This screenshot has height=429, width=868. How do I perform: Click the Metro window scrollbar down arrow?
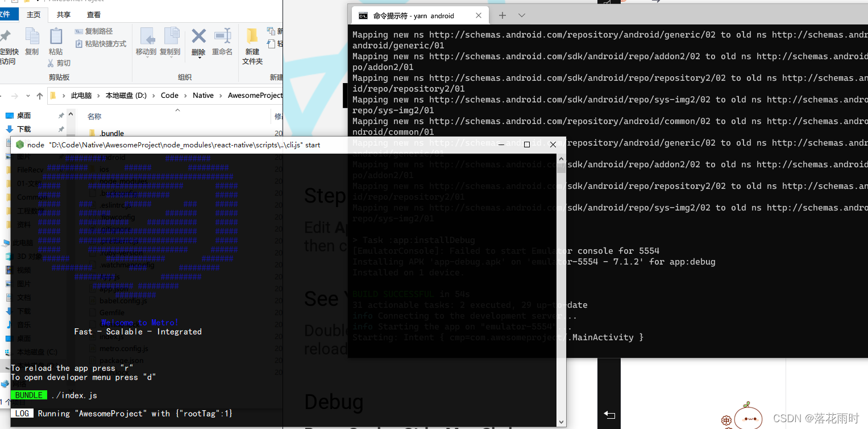pos(561,422)
